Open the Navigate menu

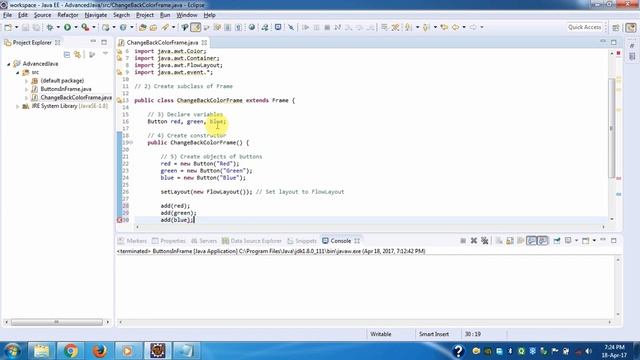coord(96,15)
